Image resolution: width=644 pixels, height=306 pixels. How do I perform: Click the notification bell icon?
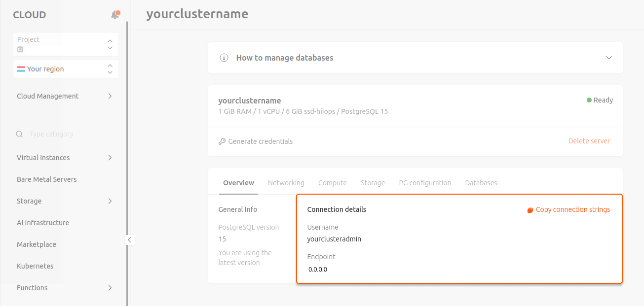point(114,15)
